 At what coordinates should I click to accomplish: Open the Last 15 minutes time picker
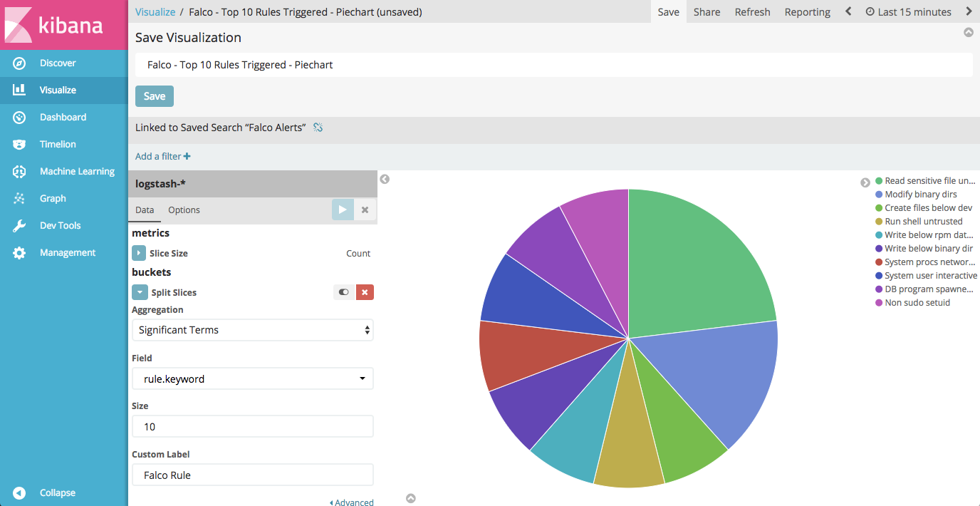pos(908,12)
